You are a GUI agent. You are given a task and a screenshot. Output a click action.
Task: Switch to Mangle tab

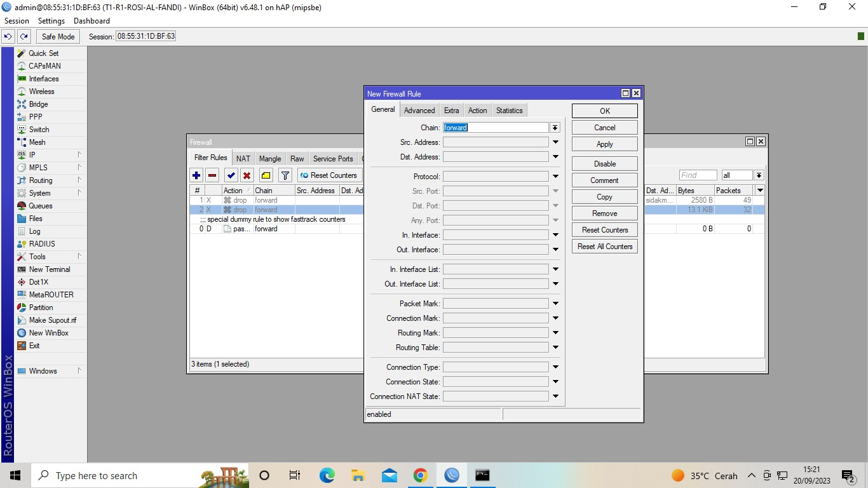[270, 159]
